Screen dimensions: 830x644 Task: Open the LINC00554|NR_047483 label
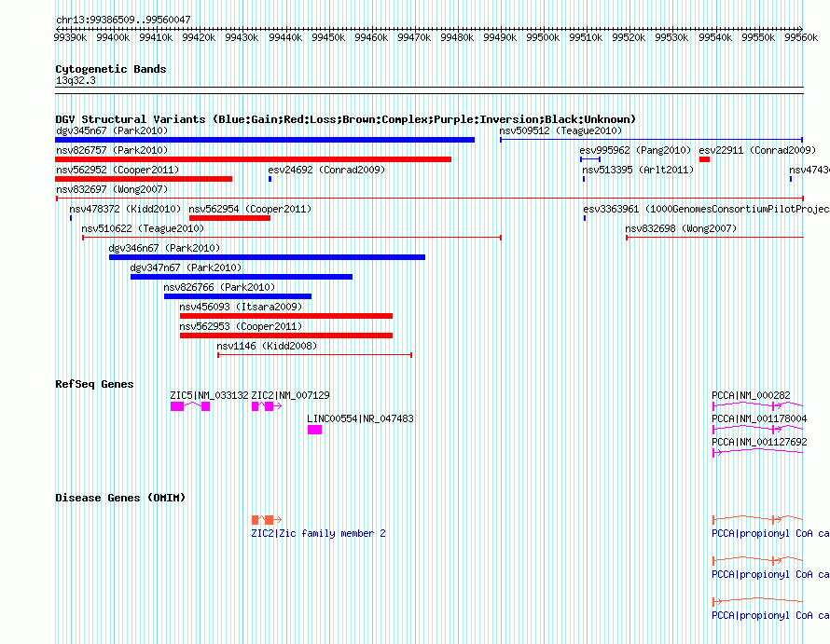point(360,418)
